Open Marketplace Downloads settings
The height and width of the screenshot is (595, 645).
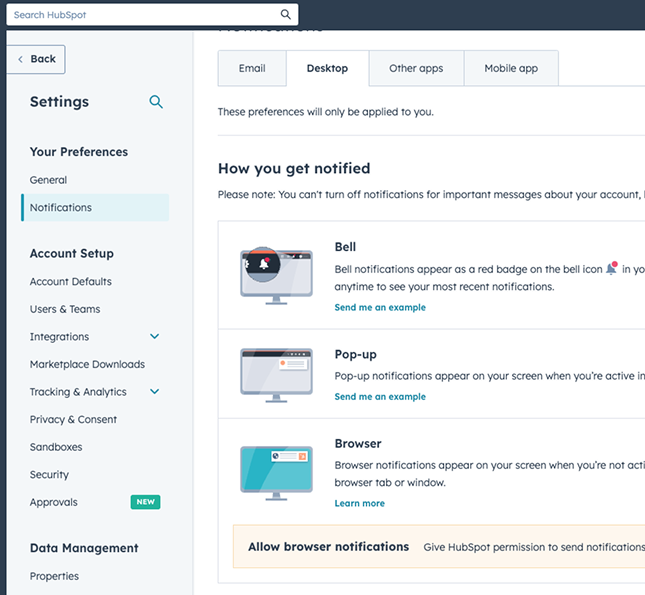coord(87,364)
